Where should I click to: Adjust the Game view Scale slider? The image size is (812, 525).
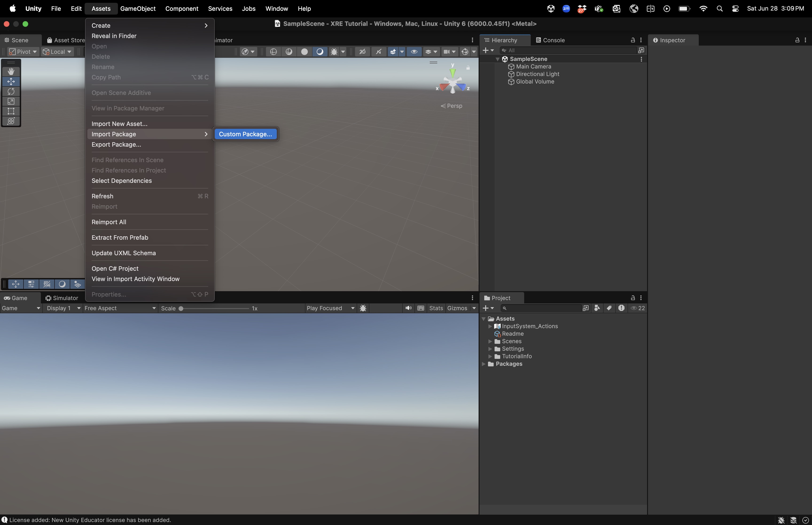(181, 309)
